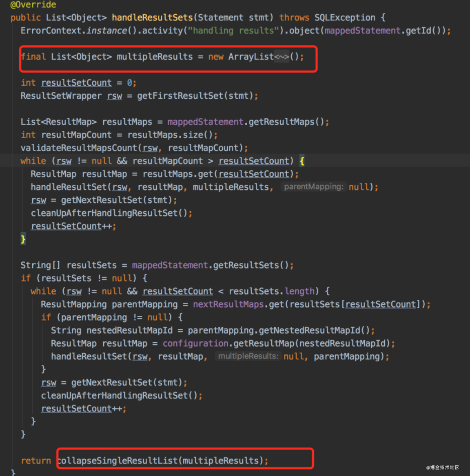Expand the folded diamond in ArrayList<~>

point(282,57)
